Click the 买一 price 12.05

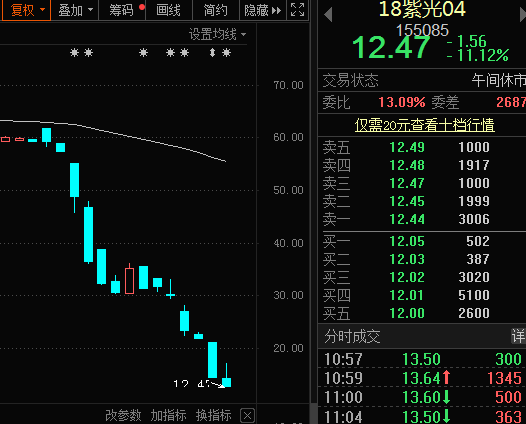click(x=407, y=241)
